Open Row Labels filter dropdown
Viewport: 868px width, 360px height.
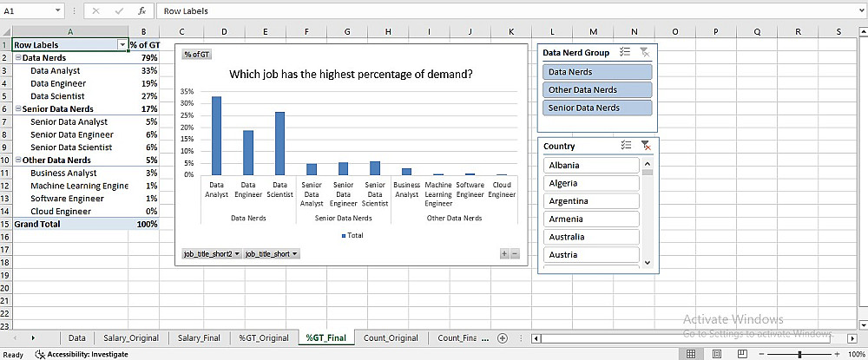tap(121, 44)
